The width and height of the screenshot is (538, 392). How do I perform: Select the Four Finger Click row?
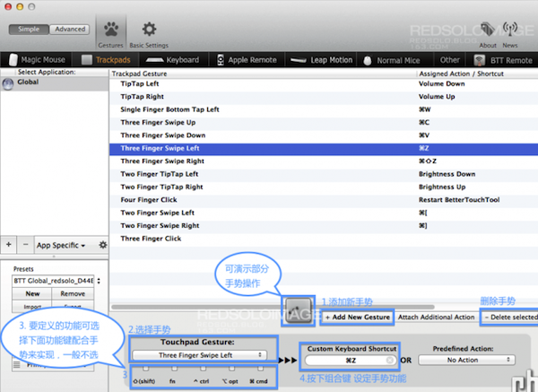coord(324,200)
